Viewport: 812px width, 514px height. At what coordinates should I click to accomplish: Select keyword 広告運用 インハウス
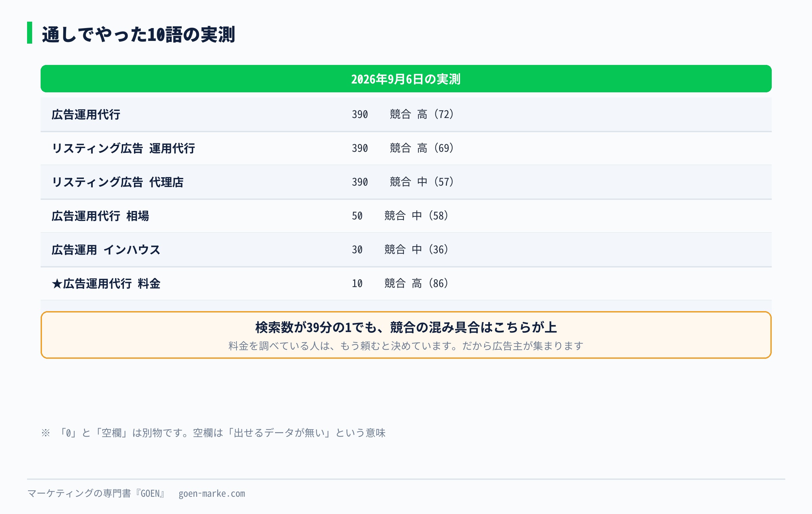pos(106,250)
